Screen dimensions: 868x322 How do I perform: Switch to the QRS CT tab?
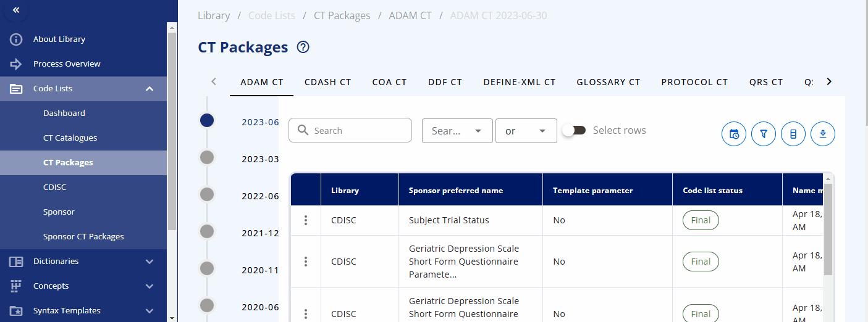[766, 82]
